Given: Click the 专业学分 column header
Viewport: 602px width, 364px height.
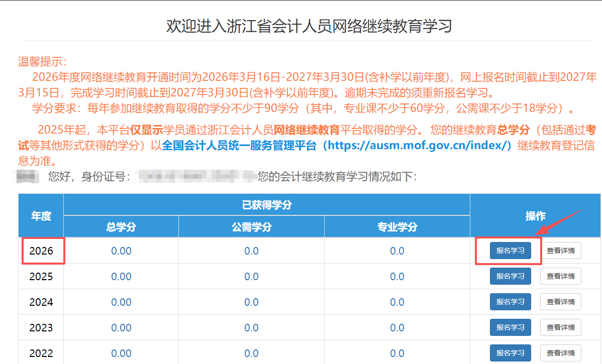Looking at the screenshot, I should point(396,226).
